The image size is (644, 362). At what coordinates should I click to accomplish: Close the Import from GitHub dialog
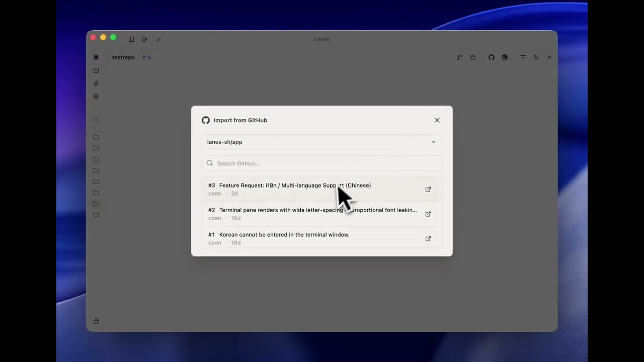point(437,120)
